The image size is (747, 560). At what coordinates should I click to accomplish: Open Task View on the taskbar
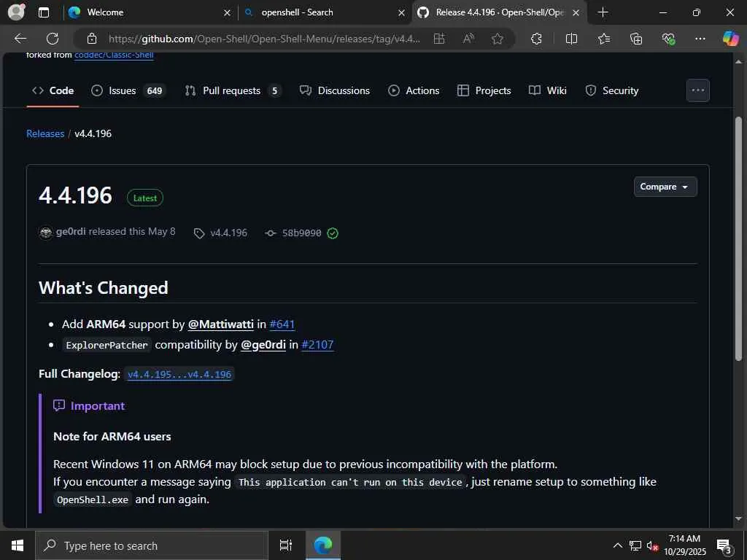pyautogui.click(x=286, y=545)
